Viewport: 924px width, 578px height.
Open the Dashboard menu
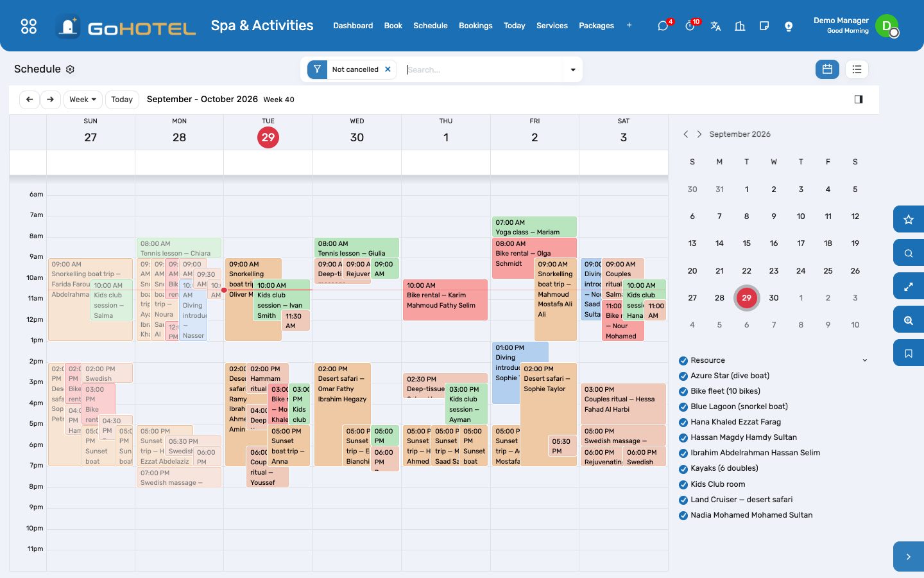[353, 26]
